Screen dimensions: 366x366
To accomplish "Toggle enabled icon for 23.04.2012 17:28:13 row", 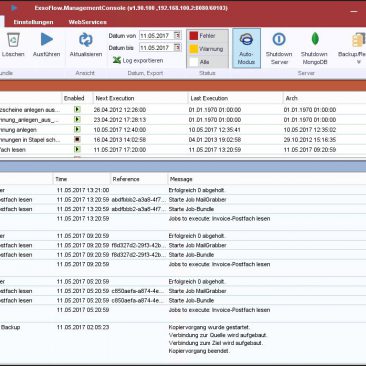I will (77, 119).
